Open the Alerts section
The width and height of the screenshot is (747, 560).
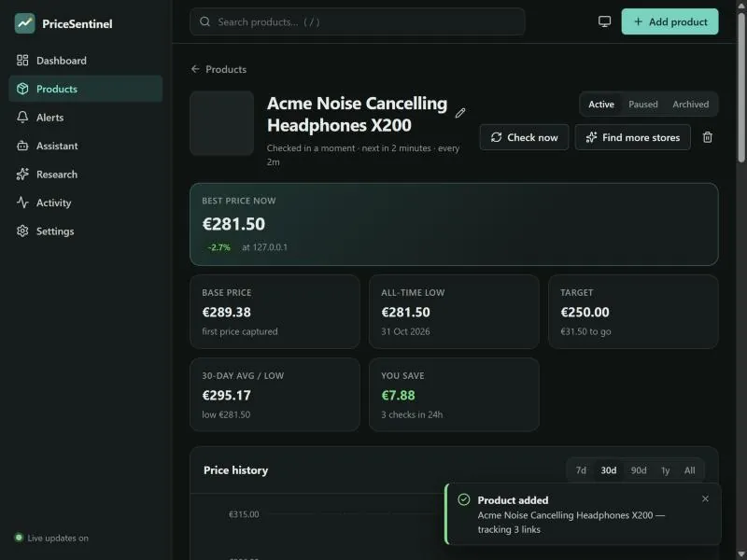click(x=86, y=118)
